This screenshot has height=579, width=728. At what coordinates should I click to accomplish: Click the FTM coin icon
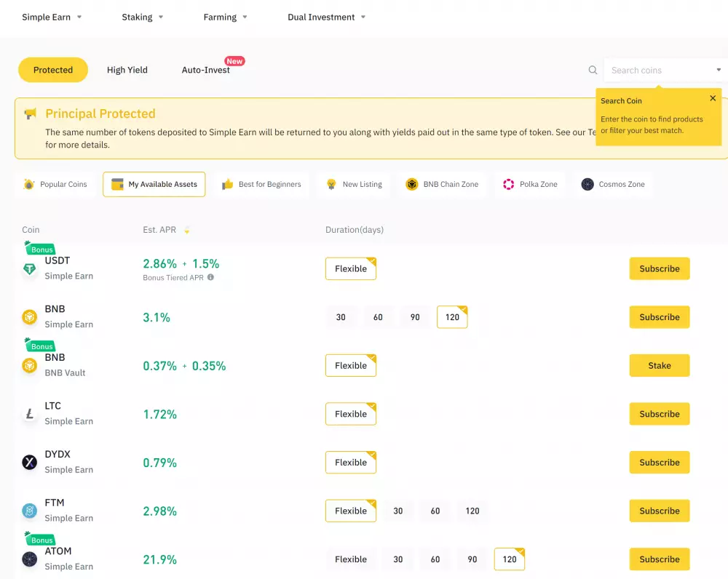pyautogui.click(x=29, y=511)
